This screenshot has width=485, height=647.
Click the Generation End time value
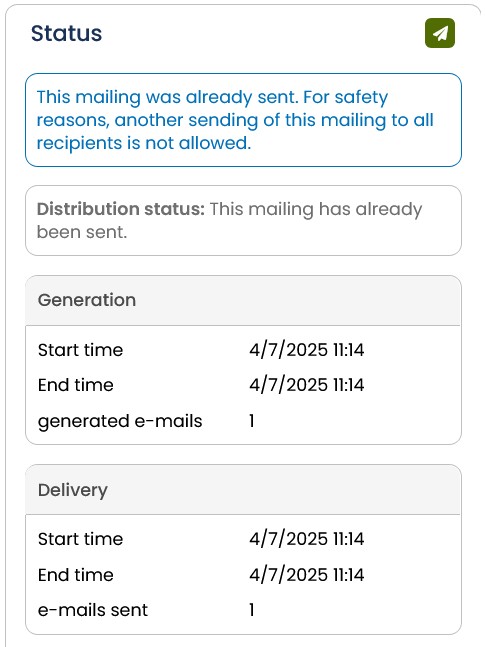point(306,385)
